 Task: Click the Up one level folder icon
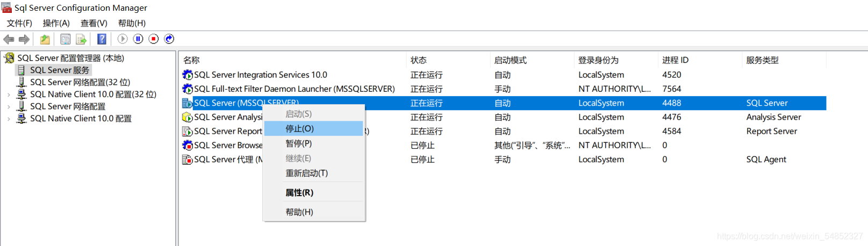(x=45, y=39)
